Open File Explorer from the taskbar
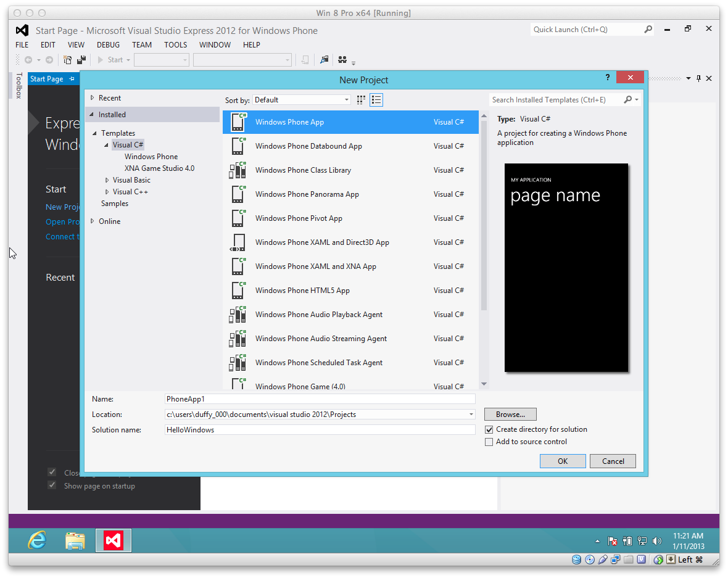Screen dimensions: 728x578 click(x=75, y=540)
